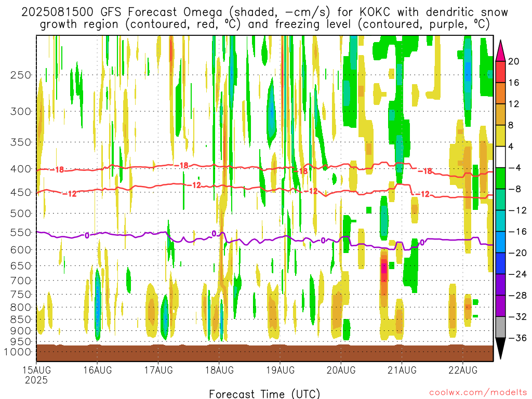Click the chart title line mentioning KOKC
The image size is (532, 399).
point(264,12)
